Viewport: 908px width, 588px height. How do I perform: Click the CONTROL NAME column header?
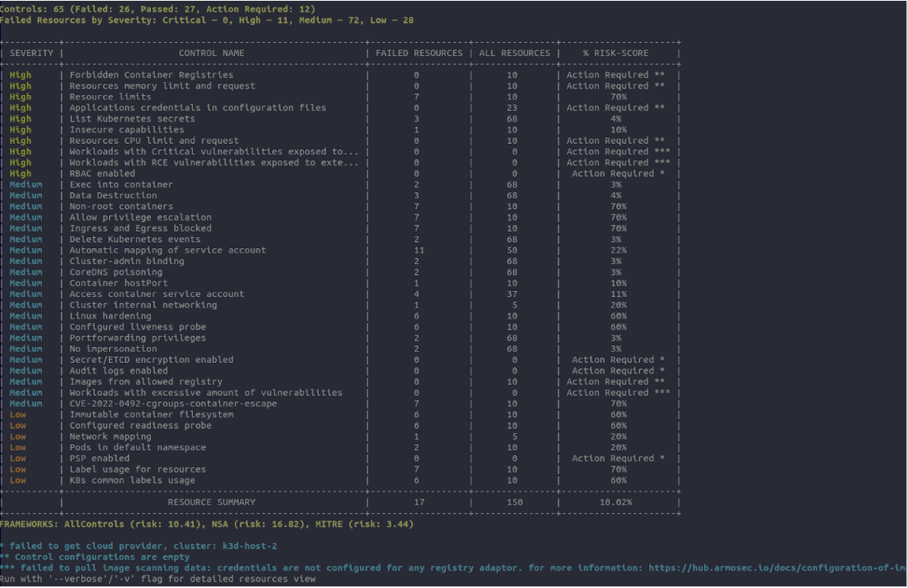[x=211, y=53]
